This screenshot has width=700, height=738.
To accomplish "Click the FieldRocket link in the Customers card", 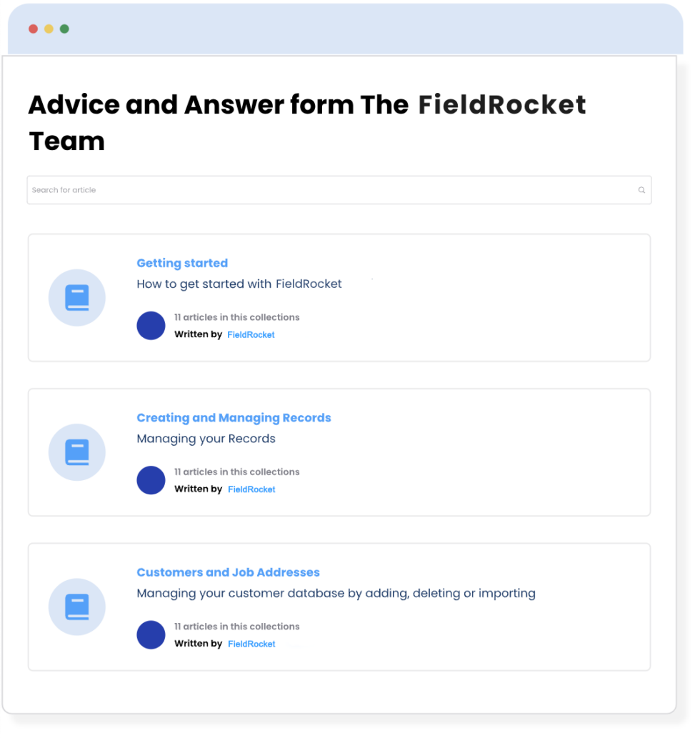I will coord(251,644).
